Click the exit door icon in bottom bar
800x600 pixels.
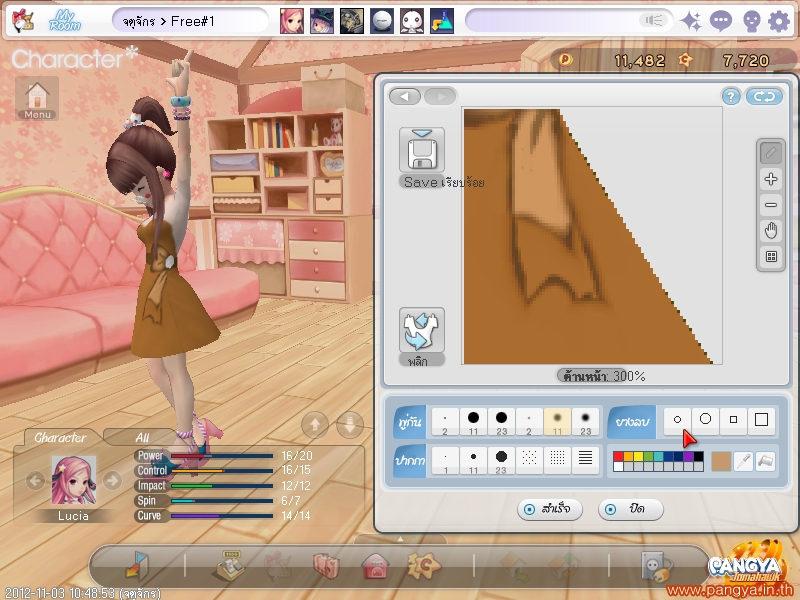point(137,566)
